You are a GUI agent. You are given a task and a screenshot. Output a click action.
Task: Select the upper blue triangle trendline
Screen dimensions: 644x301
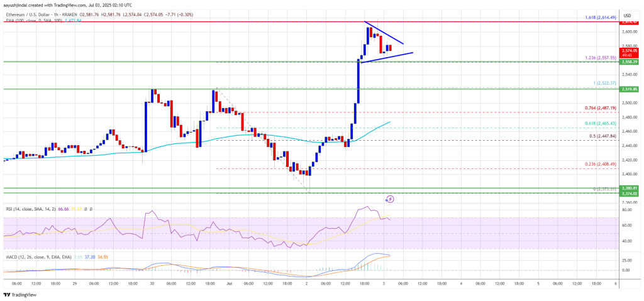385,33
